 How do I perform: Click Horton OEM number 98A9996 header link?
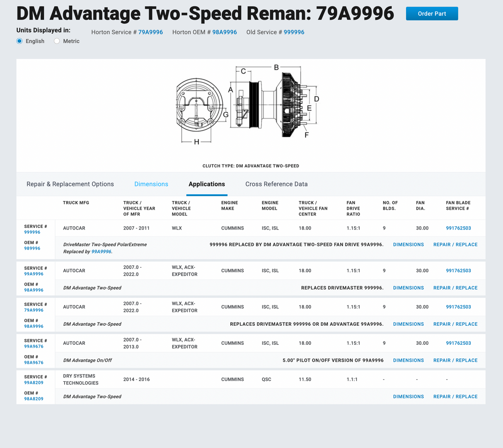[225, 32]
